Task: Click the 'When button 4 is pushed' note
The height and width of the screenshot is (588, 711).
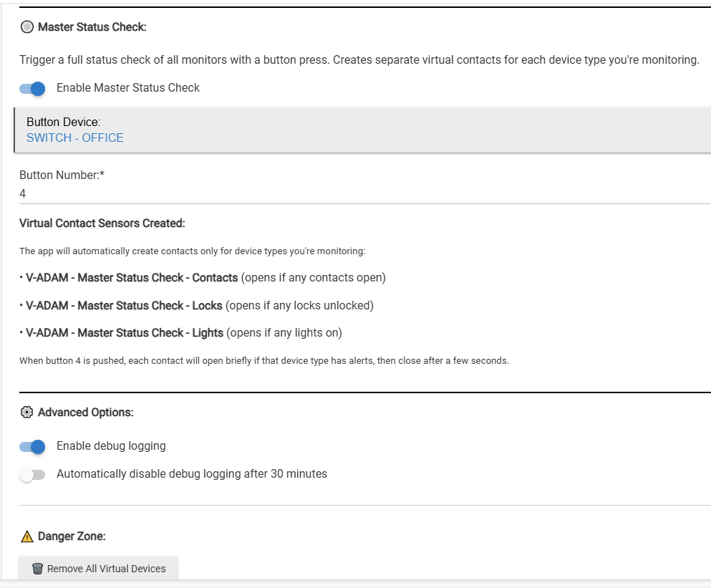Action: [x=263, y=361]
